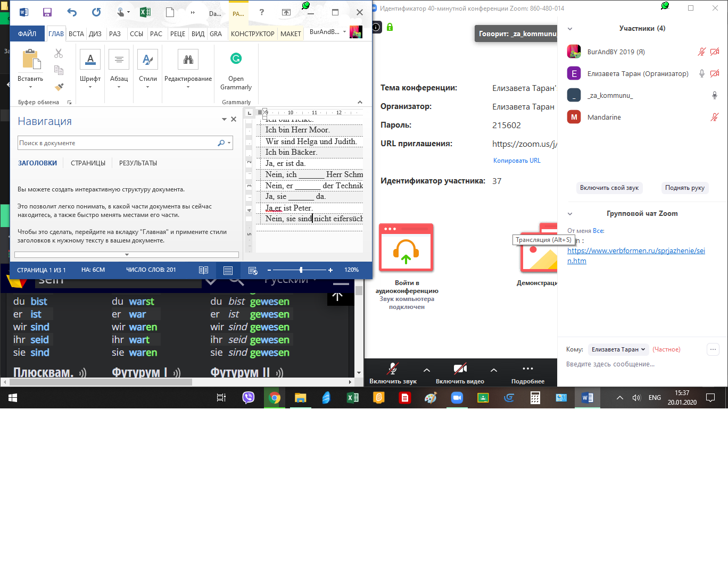Turn on video in the Zoom toolbar
728x569 pixels.
(x=460, y=372)
